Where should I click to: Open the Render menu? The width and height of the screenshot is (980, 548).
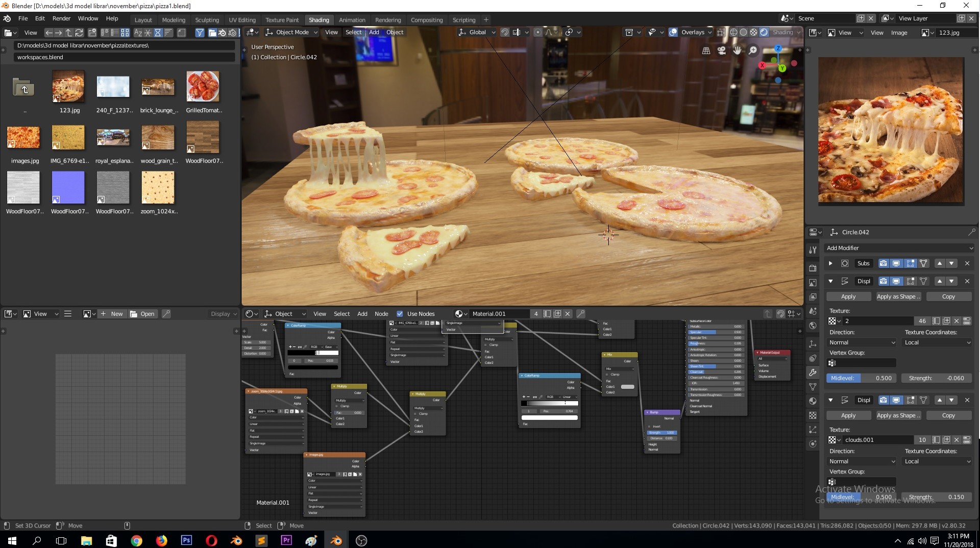pos(61,18)
